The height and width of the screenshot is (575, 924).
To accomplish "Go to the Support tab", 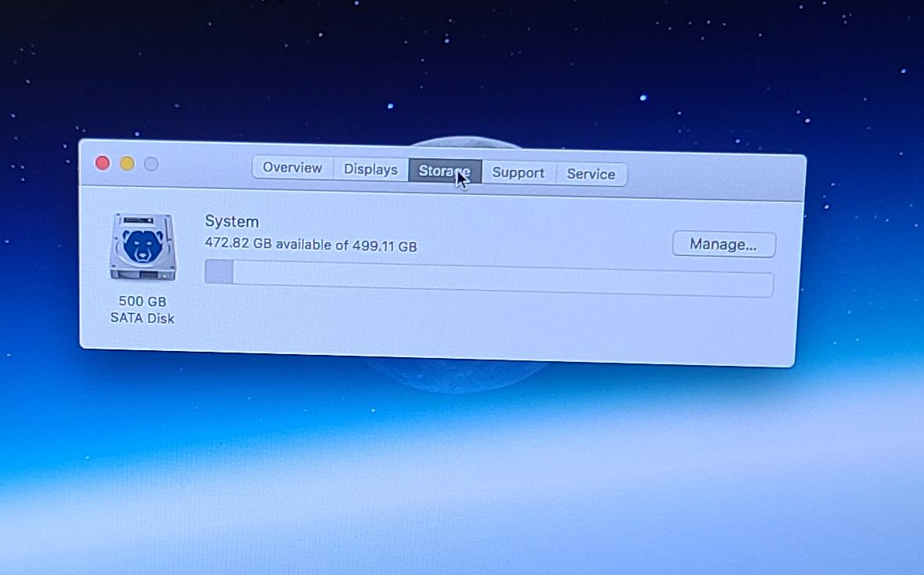I will [x=518, y=173].
